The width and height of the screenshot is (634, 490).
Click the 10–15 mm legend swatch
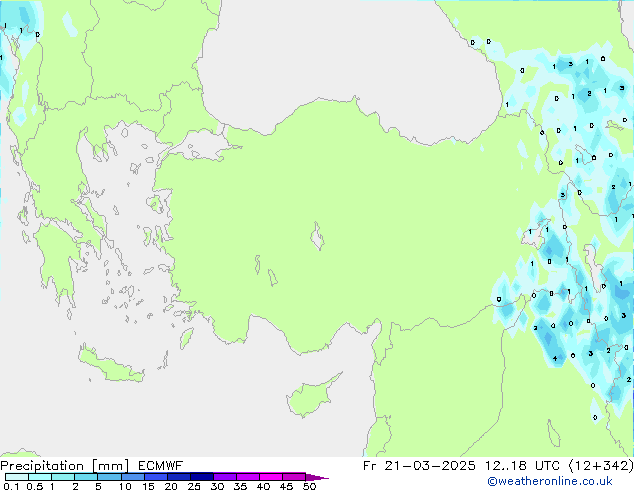(132, 477)
